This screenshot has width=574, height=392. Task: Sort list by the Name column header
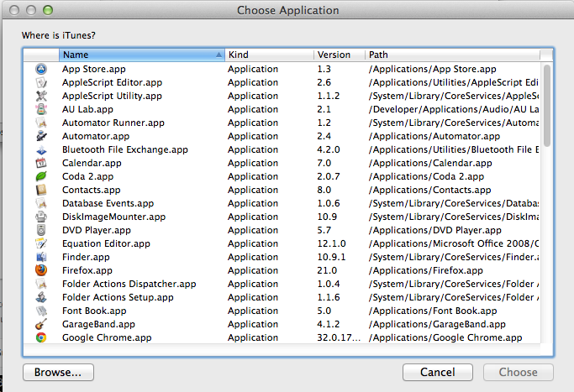(x=142, y=55)
